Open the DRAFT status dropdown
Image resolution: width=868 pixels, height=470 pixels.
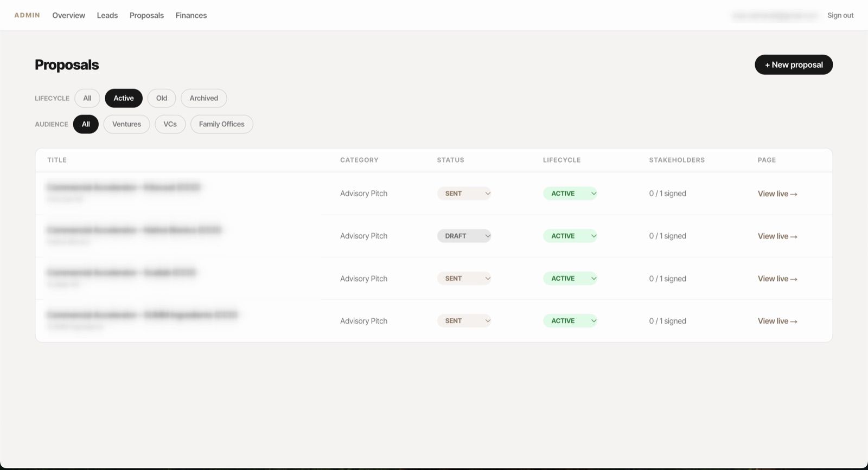pyautogui.click(x=464, y=236)
